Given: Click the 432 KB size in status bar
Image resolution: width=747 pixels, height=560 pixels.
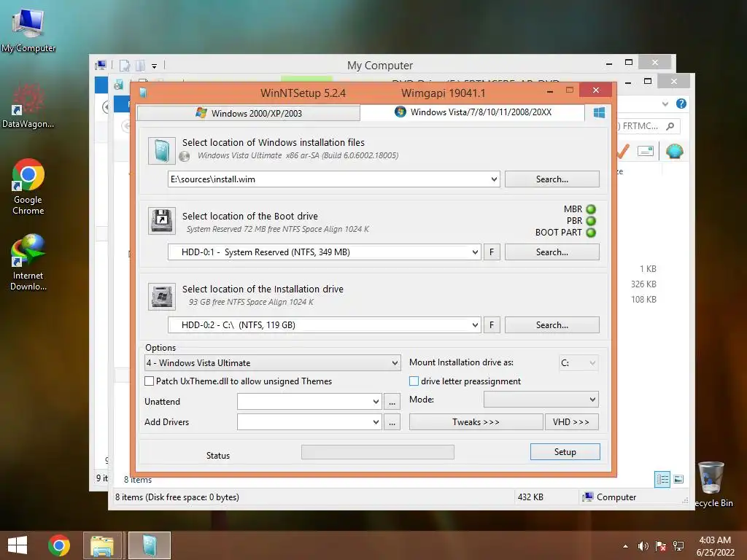Looking at the screenshot, I should (x=531, y=497).
